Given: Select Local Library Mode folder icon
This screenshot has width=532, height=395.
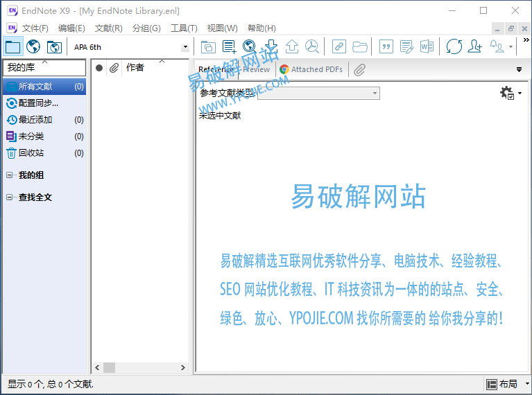Looking at the screenshot, I should (x=13, y=47).
